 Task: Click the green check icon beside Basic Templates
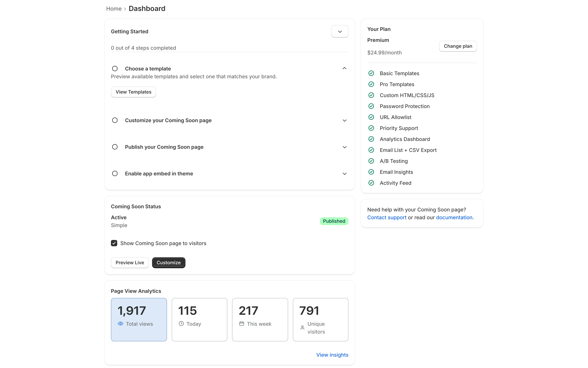click(x=371, y=73)
